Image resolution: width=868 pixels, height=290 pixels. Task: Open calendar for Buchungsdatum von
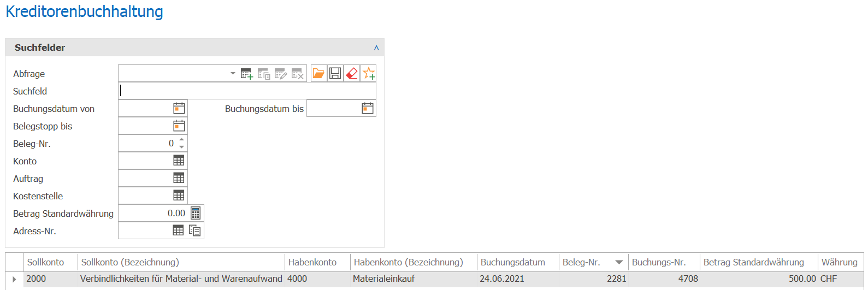coord(179,108)
